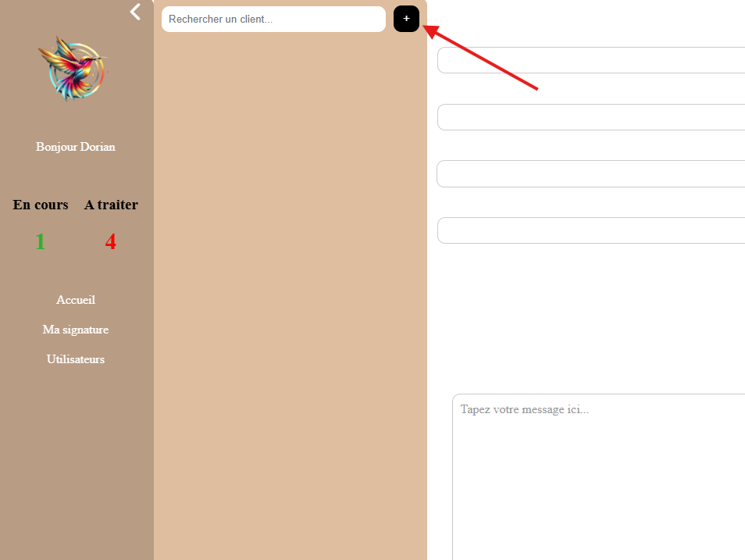Click the fourth empty form field
The width and height of the screenshot is (745, 560).
pos(591,230)
